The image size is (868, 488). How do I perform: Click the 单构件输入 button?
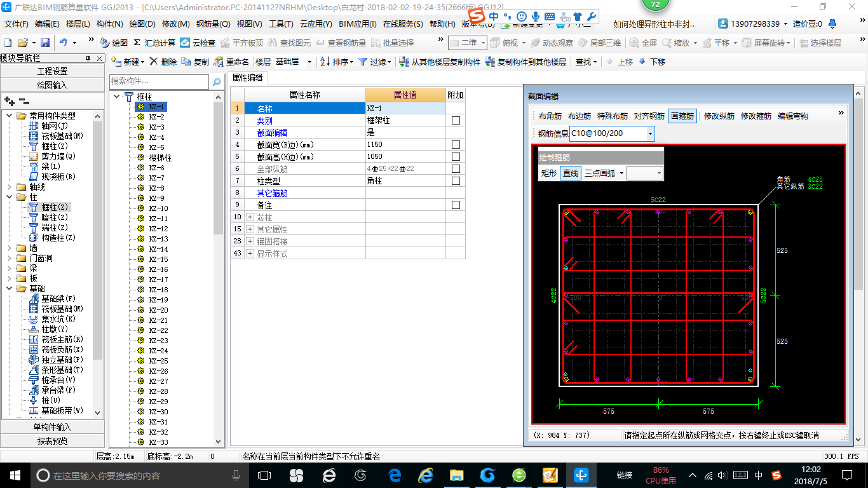52,427
